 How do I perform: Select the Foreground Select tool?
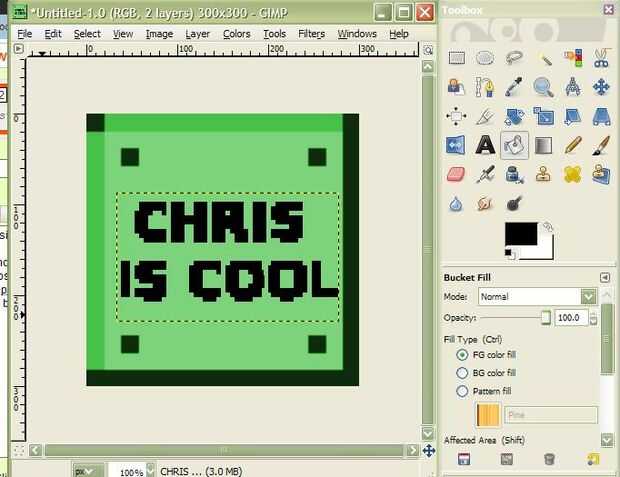coord(457,87)
